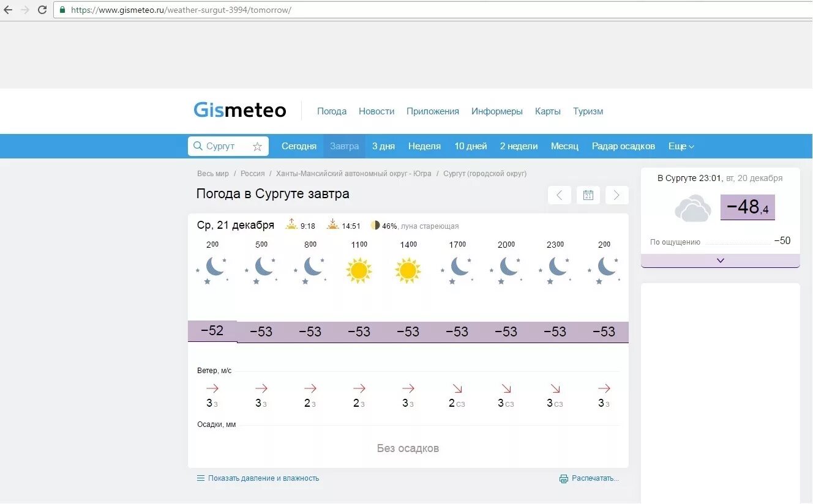Click the По ощущению −50 row
The height and width of the screenshot is (504, 813).
tap(721, 241)
